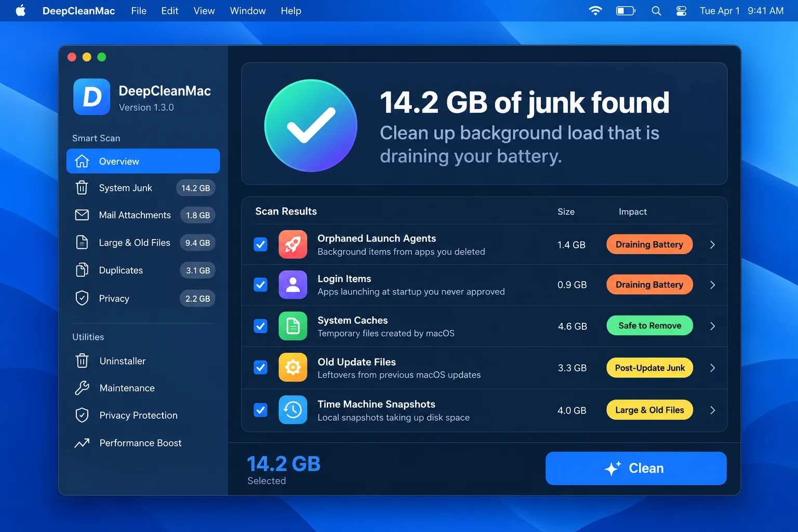Viewport: 798px width, 532px height.
Task: Open the DeepCleanMac application menu
Action: click(78, 10)
